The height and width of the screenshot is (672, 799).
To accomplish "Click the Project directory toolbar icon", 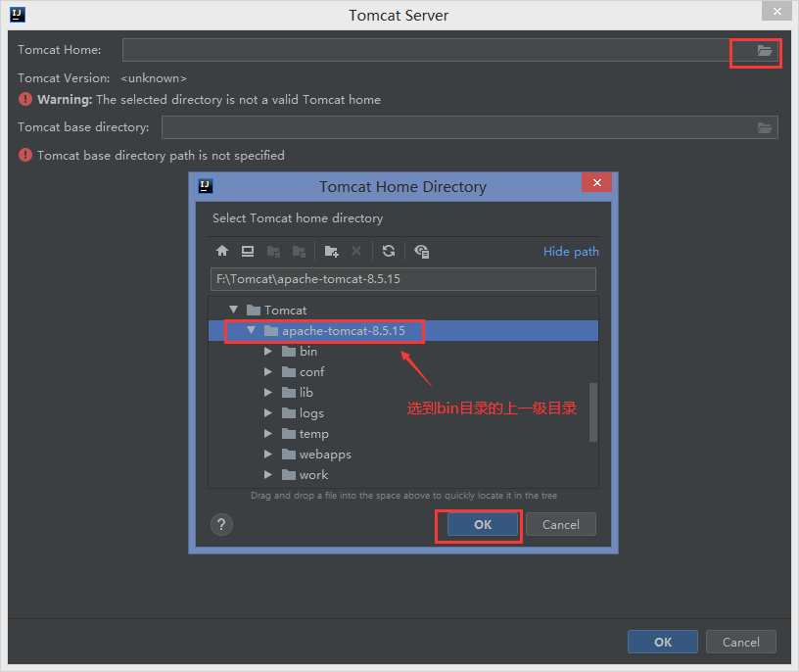I will [273, 251].
